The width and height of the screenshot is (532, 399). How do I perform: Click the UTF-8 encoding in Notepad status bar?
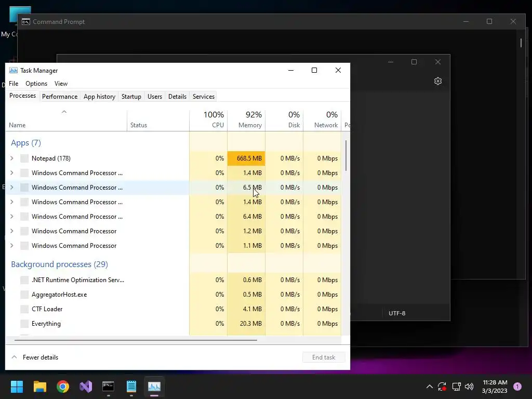point(397,313)
